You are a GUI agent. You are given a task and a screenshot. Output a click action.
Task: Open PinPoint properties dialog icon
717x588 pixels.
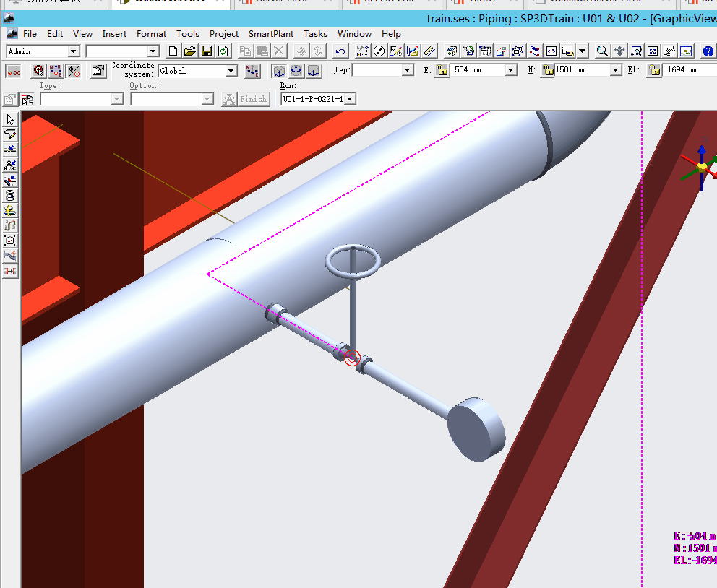98,71
